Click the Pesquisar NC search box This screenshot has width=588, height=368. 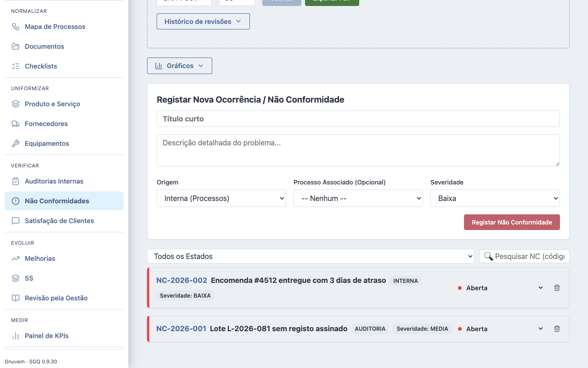(524, 256)
